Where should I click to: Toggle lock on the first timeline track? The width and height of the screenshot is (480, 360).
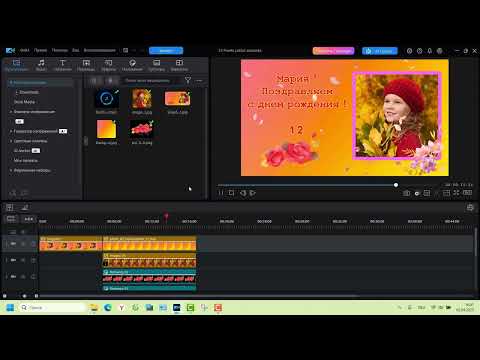33,244
